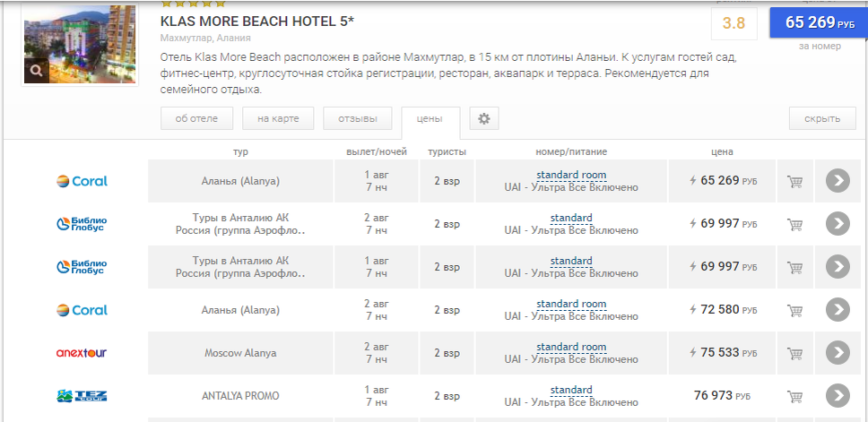Show the 'отзывы' tab
Image resolution: width=868 pixels, height=422 pixels.
point(358,118)
